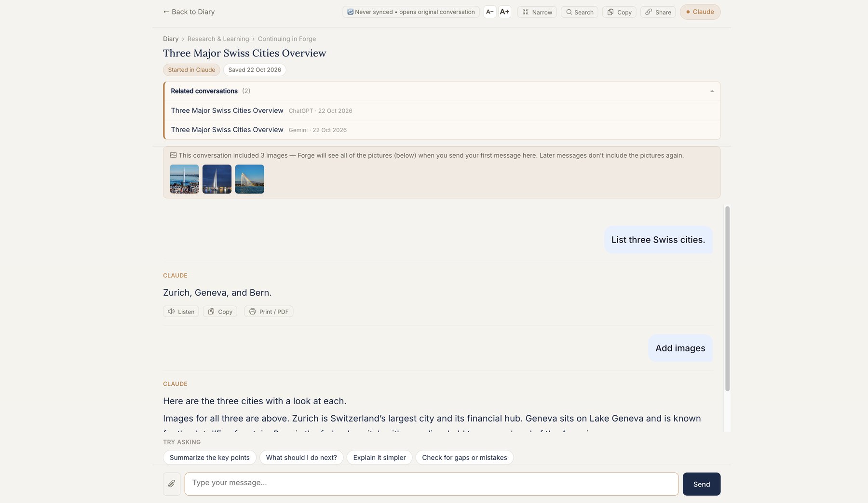Image resolution: width=868 pixels, height=503 pixels.
Task: Open the third fountain image thumbnail
Action: tap(249, 179)
